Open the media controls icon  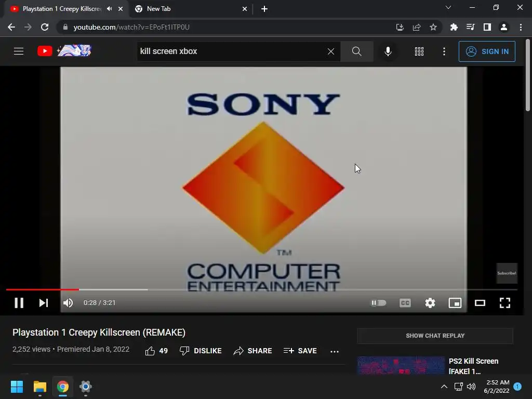click(x=470, y=27)
